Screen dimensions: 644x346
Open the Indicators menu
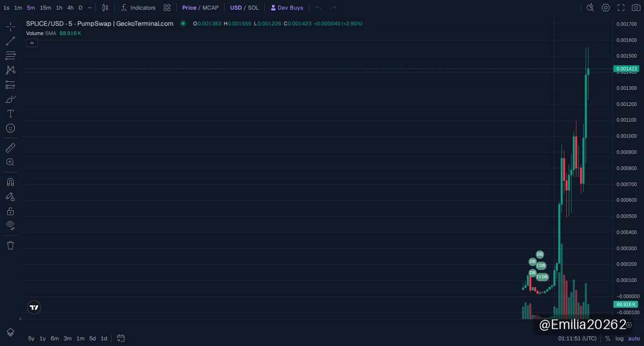coord(137,8)
